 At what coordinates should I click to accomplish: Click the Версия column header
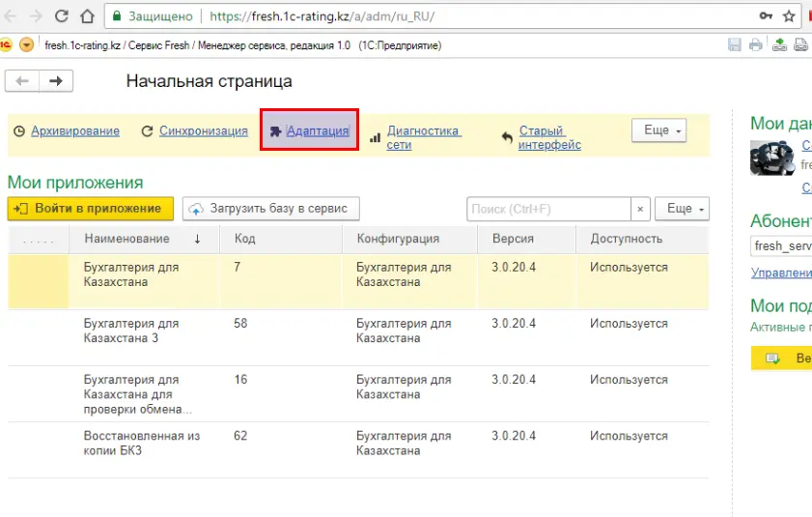pos(526,239)
